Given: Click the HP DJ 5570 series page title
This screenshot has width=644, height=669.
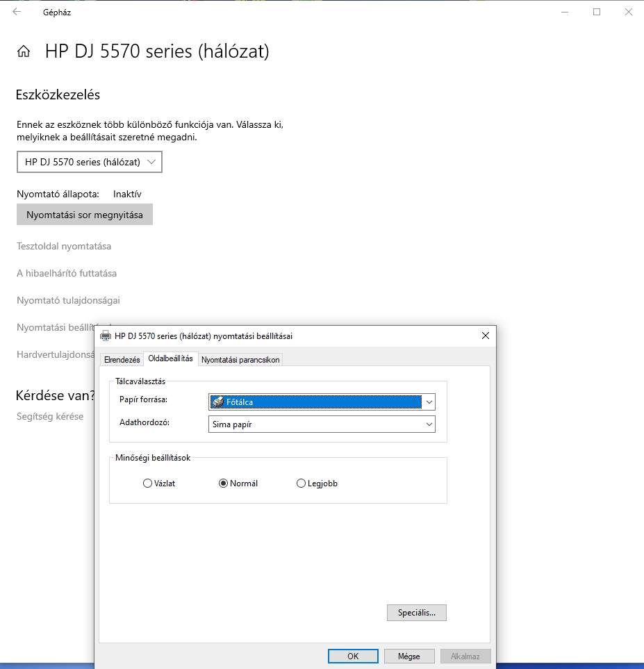Looking at the screenshot, I should click(157, 51).
